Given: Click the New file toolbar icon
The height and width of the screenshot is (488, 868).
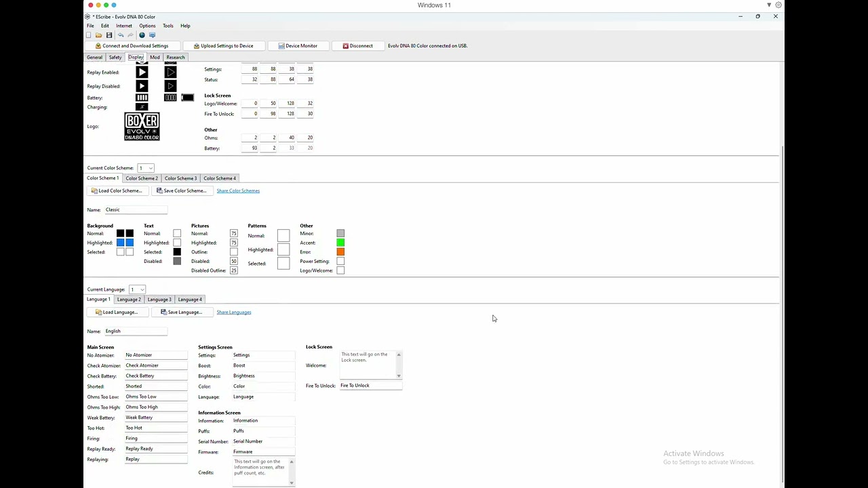Looking at the screenshot, I should pos(89,35).
